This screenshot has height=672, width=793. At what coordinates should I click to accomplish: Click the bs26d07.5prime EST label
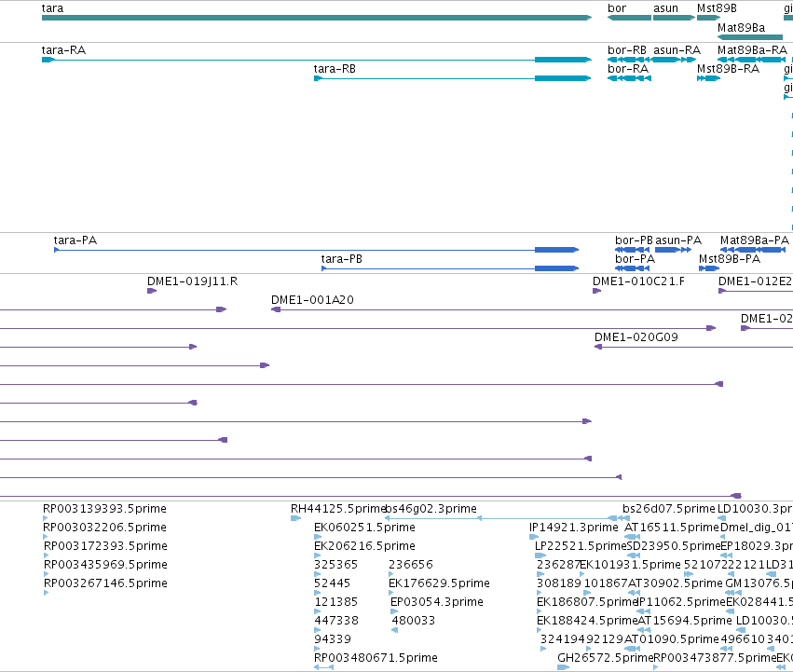pyautogui.click(x=669, y=509)
